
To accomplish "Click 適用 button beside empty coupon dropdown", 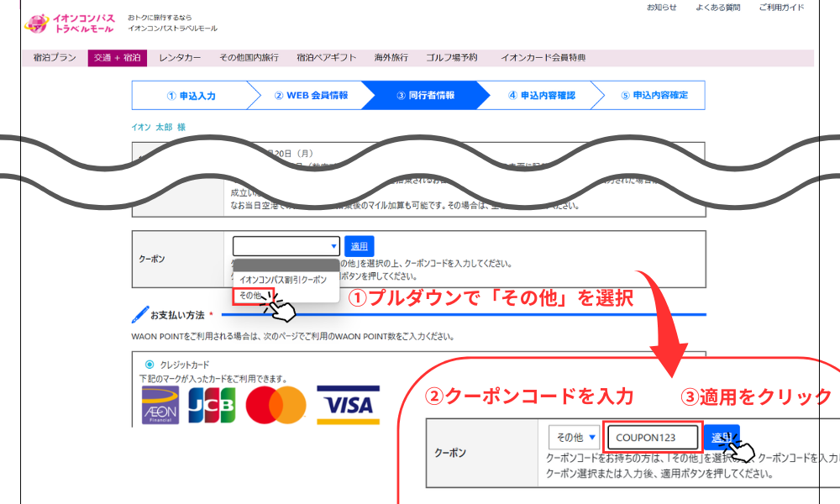I will (x=359, y=246).
